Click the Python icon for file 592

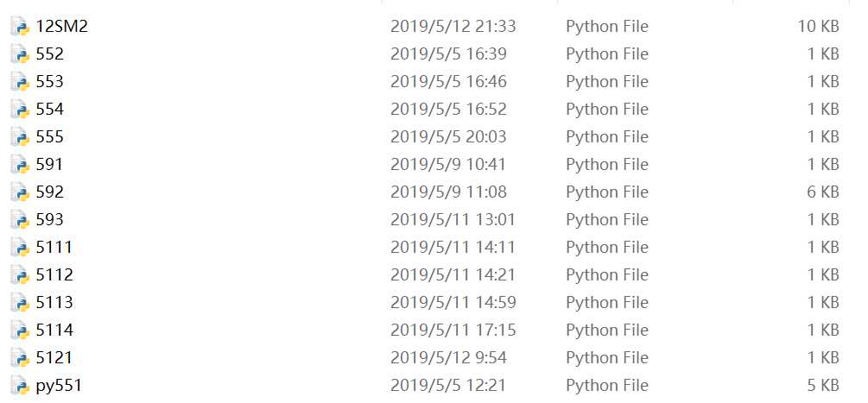click(x=20, y=192)
